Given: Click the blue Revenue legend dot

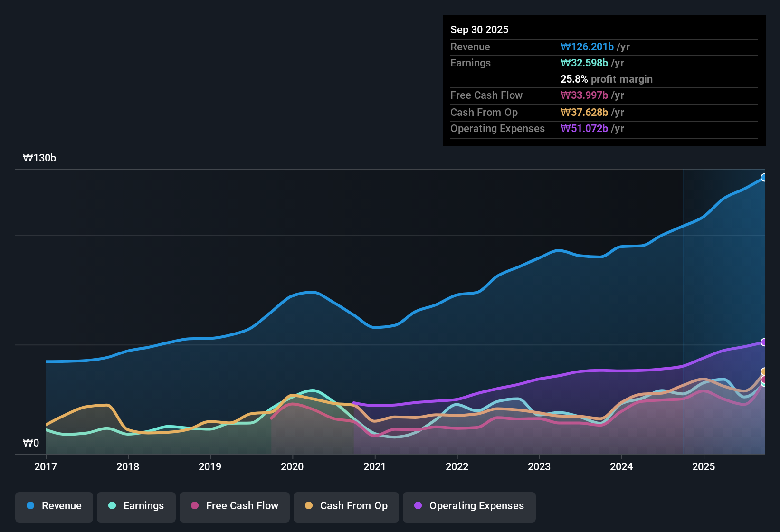Looking at the screenshot, I should pos(30,506).
